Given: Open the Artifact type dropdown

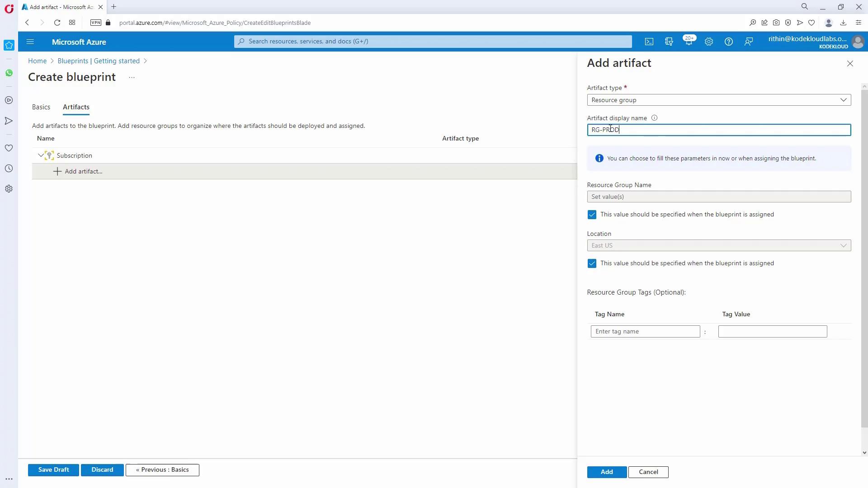Looking at the screenshot, I should click(719, 100).
